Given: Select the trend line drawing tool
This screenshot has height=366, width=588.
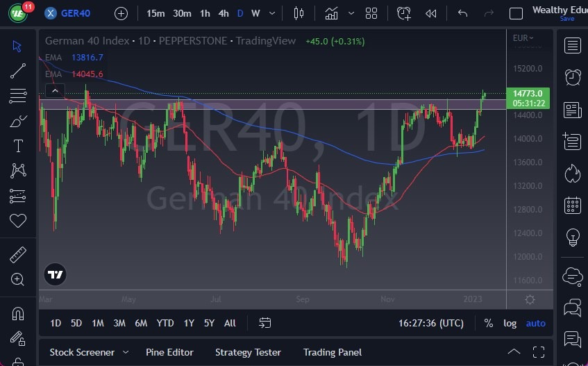Looking at the screenshot, I should (x=18, y=70).
